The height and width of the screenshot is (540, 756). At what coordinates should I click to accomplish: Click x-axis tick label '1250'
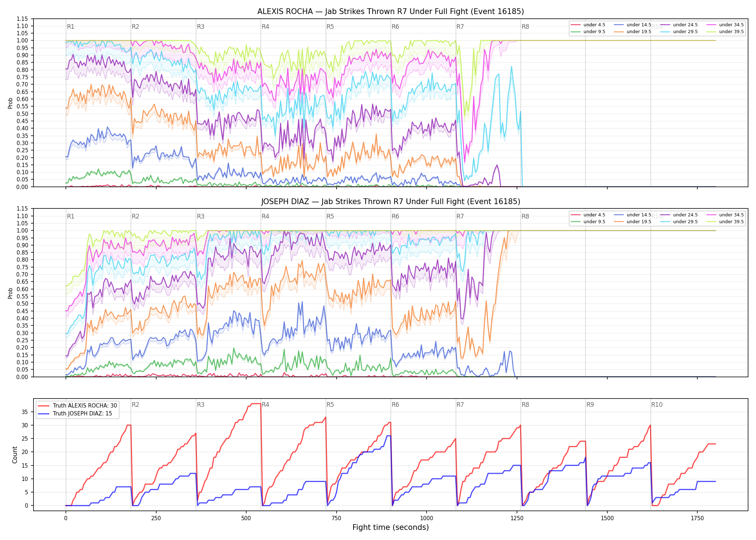517,518
